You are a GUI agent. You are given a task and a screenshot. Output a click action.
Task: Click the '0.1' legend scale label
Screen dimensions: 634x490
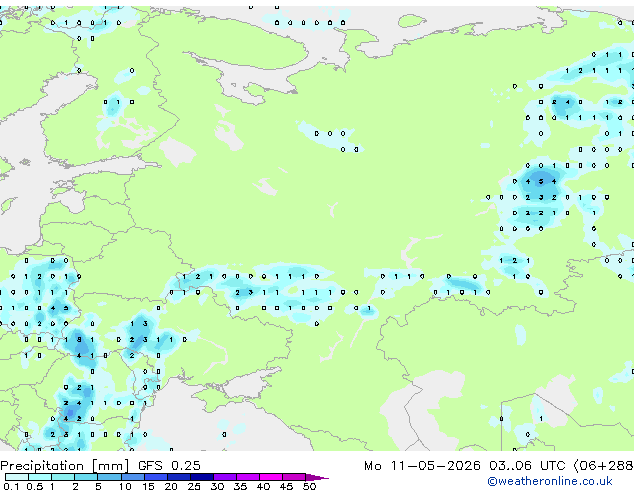pos(11,486)
